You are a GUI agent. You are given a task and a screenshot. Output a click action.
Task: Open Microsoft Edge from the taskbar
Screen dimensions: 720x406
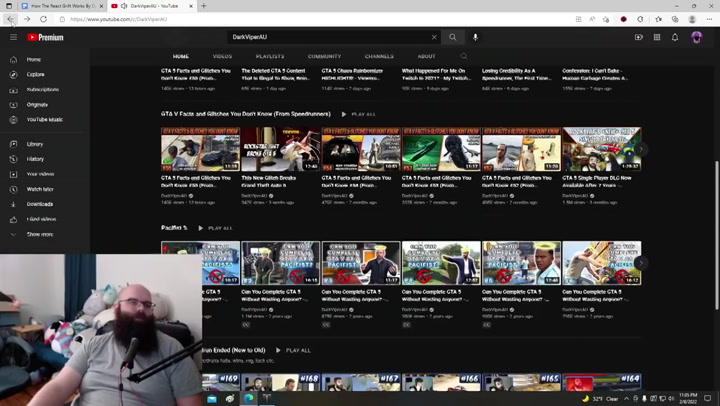pos(248,398)
